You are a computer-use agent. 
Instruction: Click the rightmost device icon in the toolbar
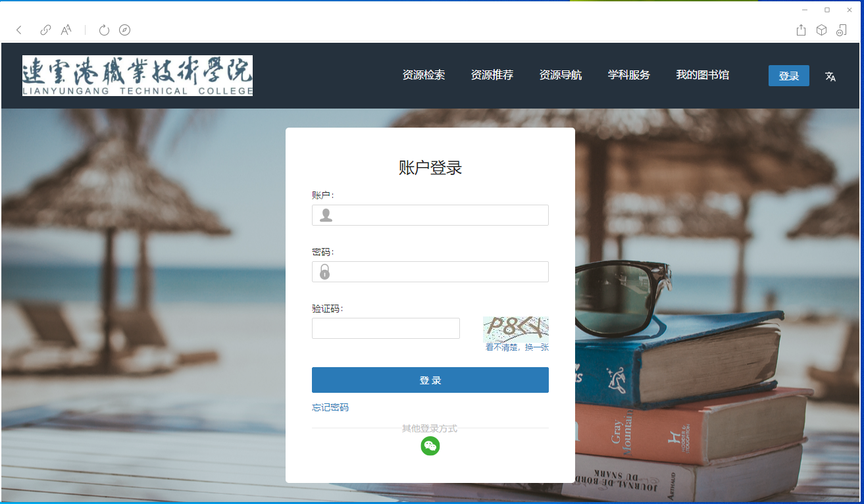[842, 30]
